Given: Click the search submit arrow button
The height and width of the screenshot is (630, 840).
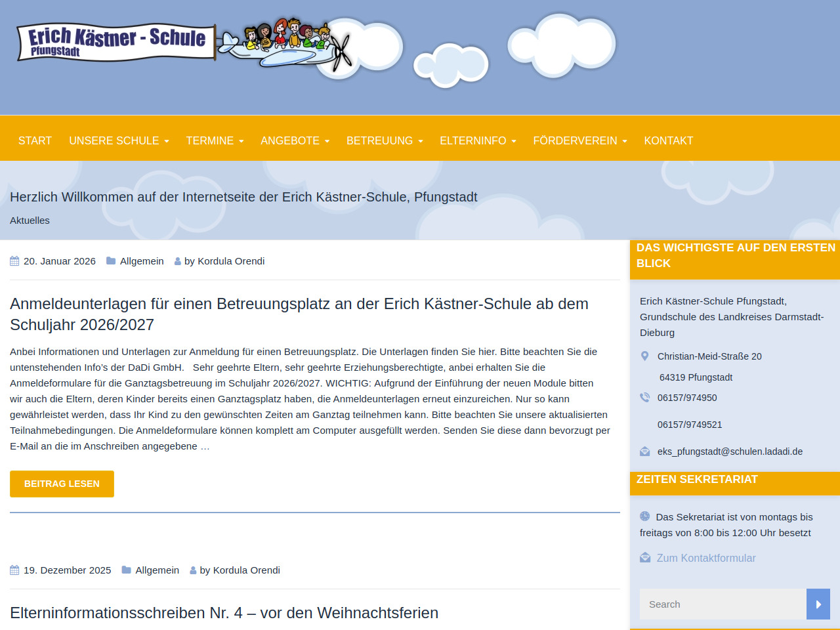Looking at the screenshot, I should [x=818, y=604].
